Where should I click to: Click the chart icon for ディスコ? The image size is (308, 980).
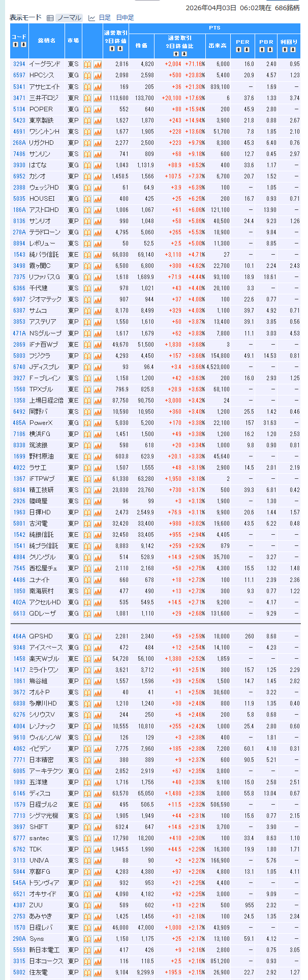pyautogui.click(x=98, y=793)
